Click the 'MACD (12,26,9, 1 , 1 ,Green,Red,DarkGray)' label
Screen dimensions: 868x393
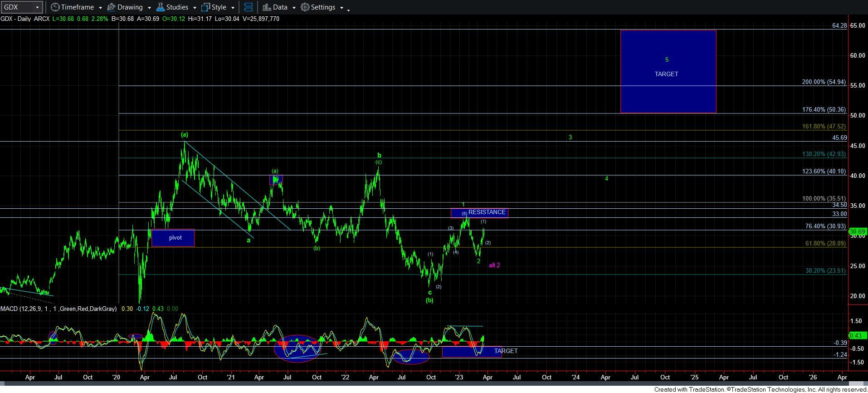click(59, 309)
